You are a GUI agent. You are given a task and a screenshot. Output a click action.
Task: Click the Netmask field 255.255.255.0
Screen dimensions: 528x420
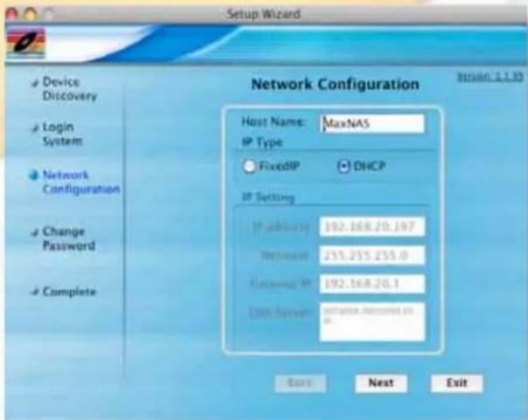[x=372, y=256]
